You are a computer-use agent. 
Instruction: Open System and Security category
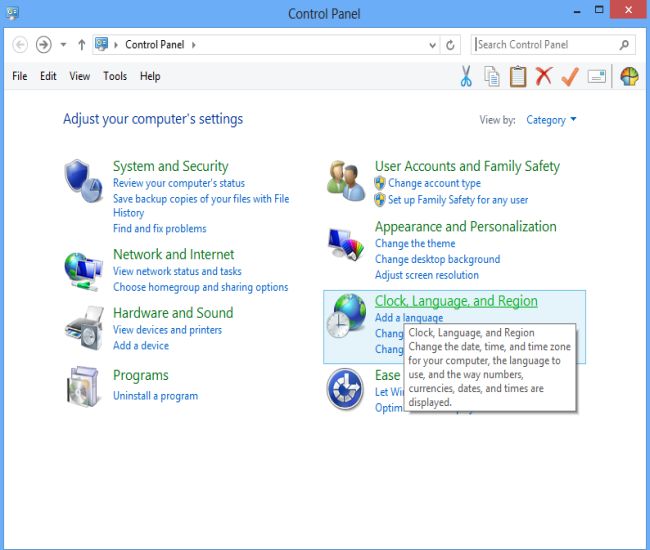[170, 166]
